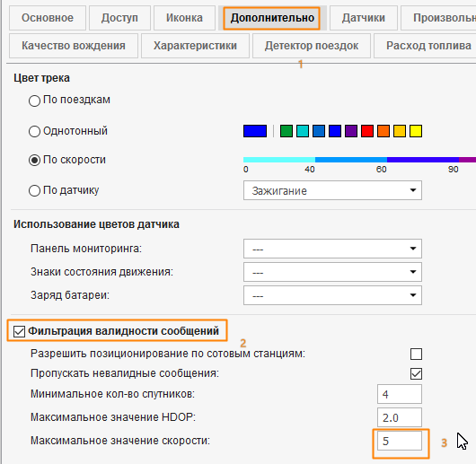This screenshot has height=464, width=476.
Task: Select the purple color swatch
Action: pyautogui.click(x=351, y=131)
